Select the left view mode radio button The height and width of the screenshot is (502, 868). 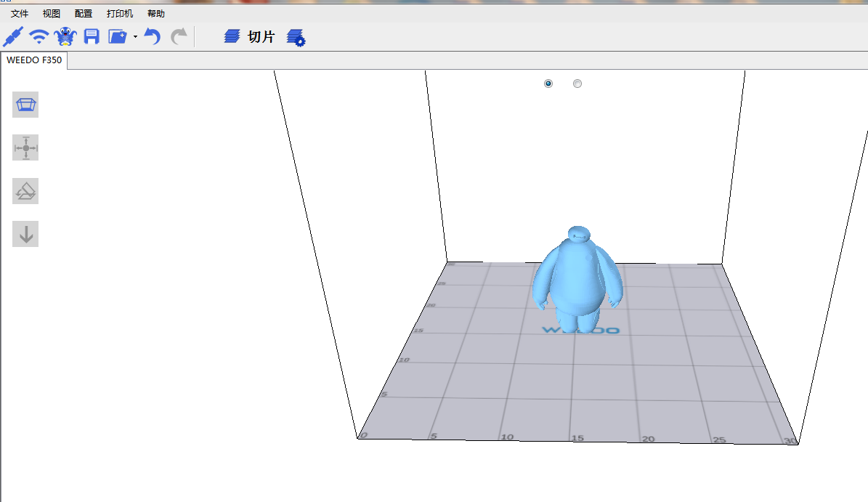coord(548,84)
